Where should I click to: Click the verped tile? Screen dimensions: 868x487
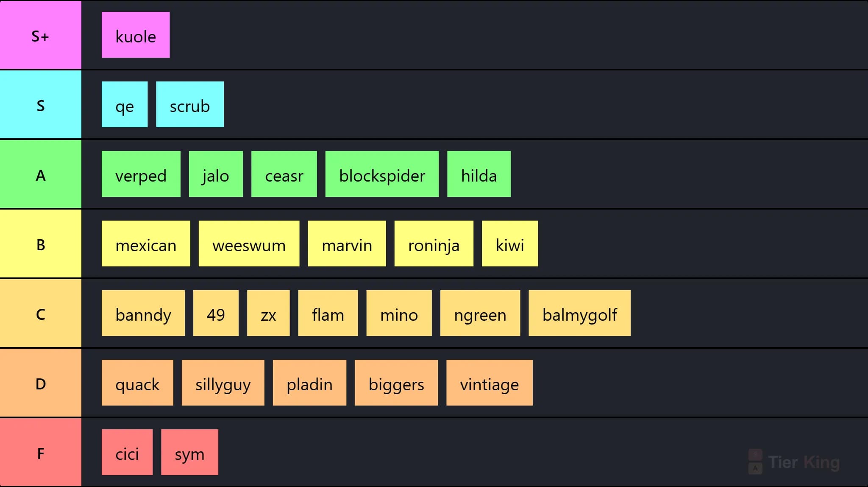tap(141, 174)
